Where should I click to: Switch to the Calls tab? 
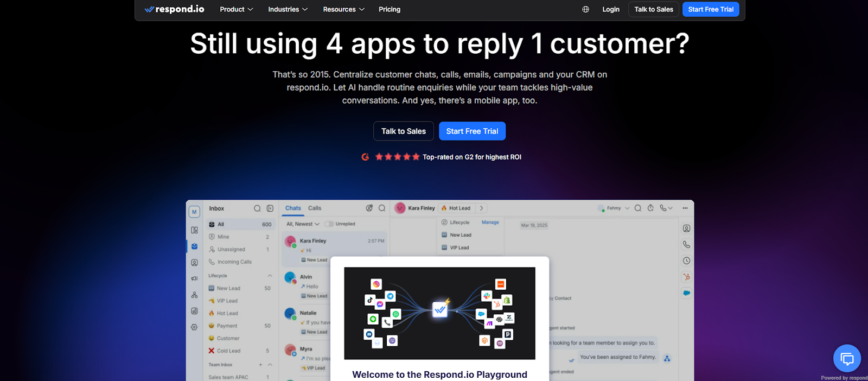(x=315, y=208)
